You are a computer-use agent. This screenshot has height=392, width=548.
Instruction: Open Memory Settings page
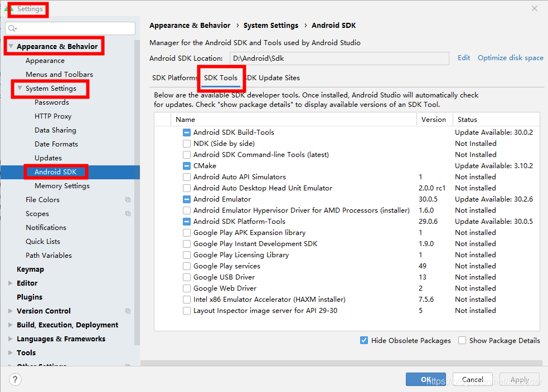(62, 186)
